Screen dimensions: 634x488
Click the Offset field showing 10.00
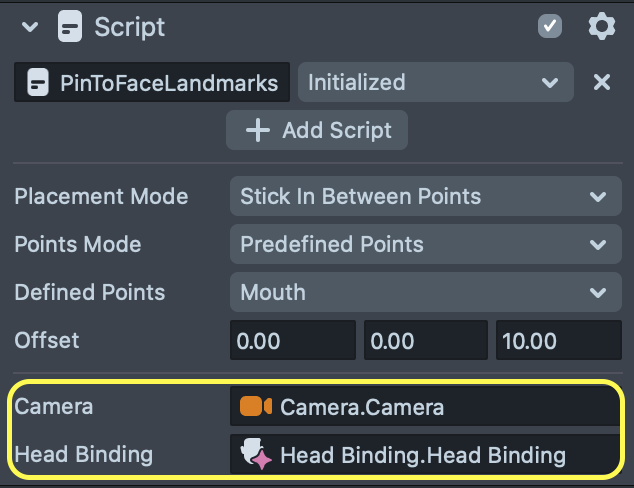pos(557,341)
